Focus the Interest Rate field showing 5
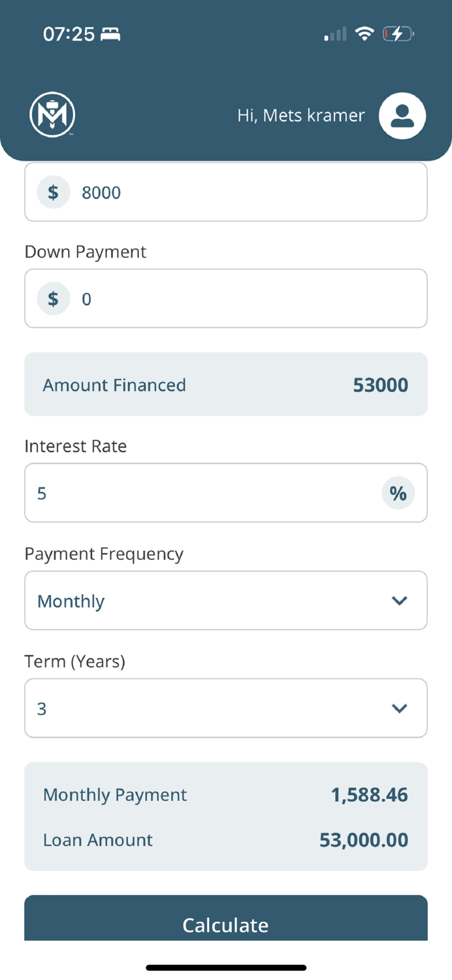 point(226,493)
